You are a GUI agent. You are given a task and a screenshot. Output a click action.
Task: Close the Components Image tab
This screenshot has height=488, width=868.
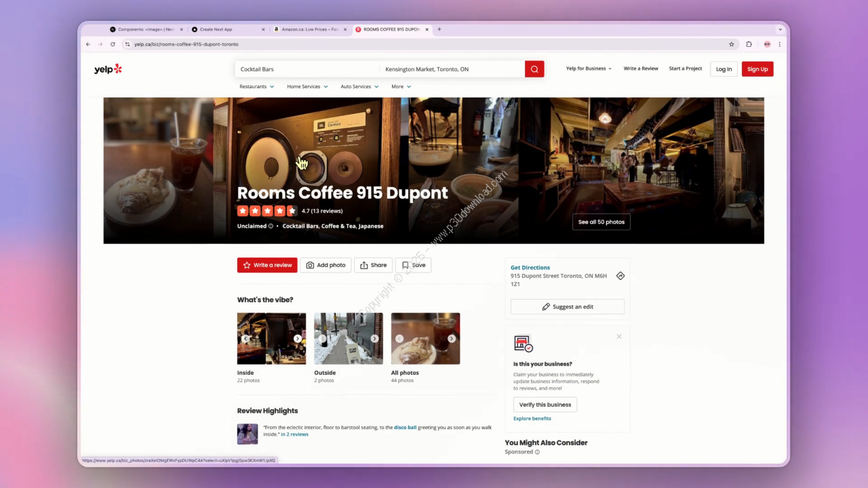point(181,29)
